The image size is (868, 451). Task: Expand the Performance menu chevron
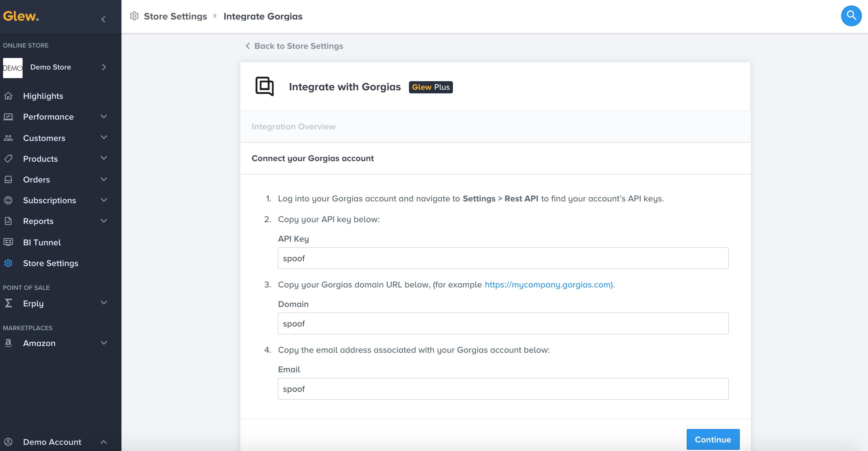coord(104,116)
